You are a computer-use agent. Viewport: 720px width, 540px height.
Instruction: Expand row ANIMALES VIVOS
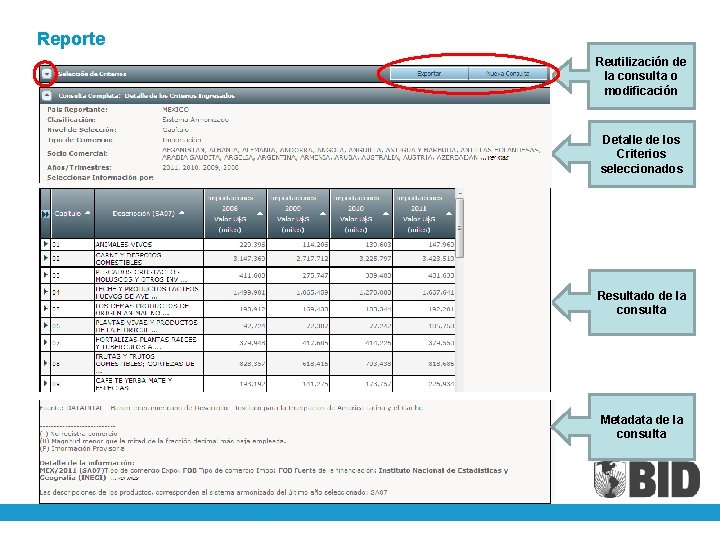pyautogui.click(x=45, y=244)
